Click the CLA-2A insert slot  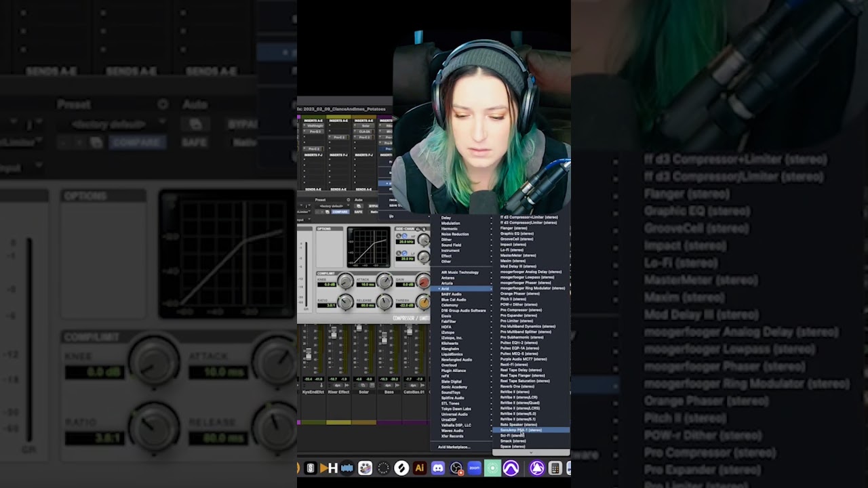click(x=364, y=131)
